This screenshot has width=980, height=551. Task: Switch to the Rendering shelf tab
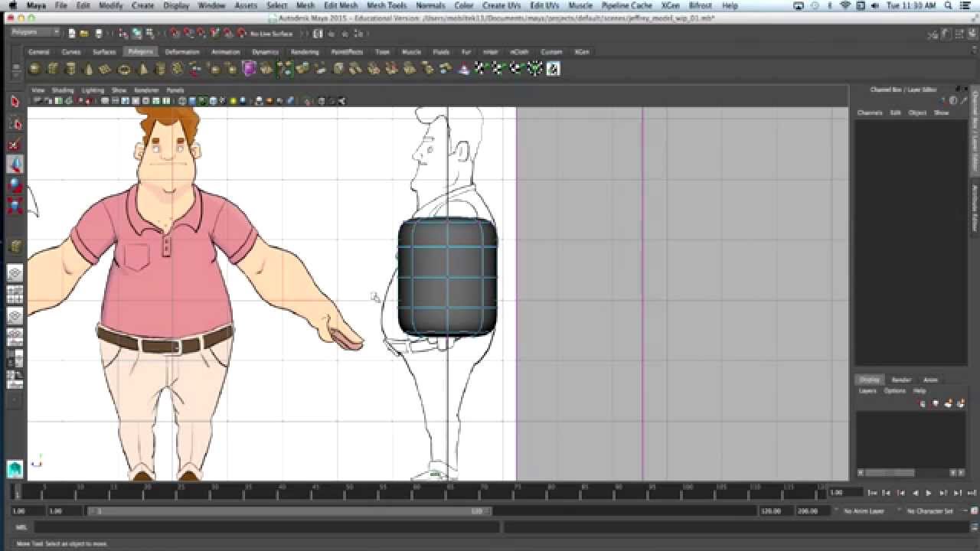[x=305, y=52]
